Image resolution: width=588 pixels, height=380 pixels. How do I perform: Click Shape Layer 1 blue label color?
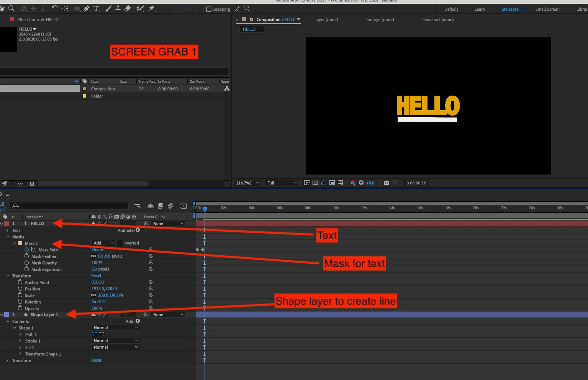coord(7,315)
